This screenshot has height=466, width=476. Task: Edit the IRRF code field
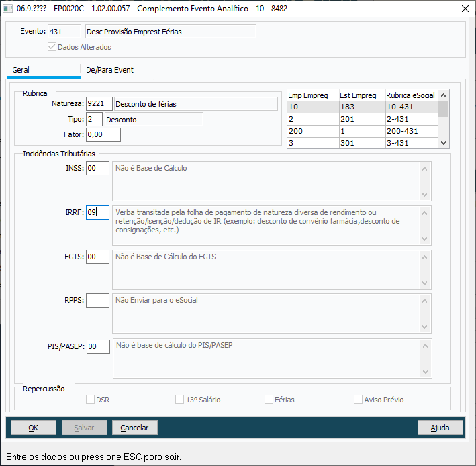97,212
